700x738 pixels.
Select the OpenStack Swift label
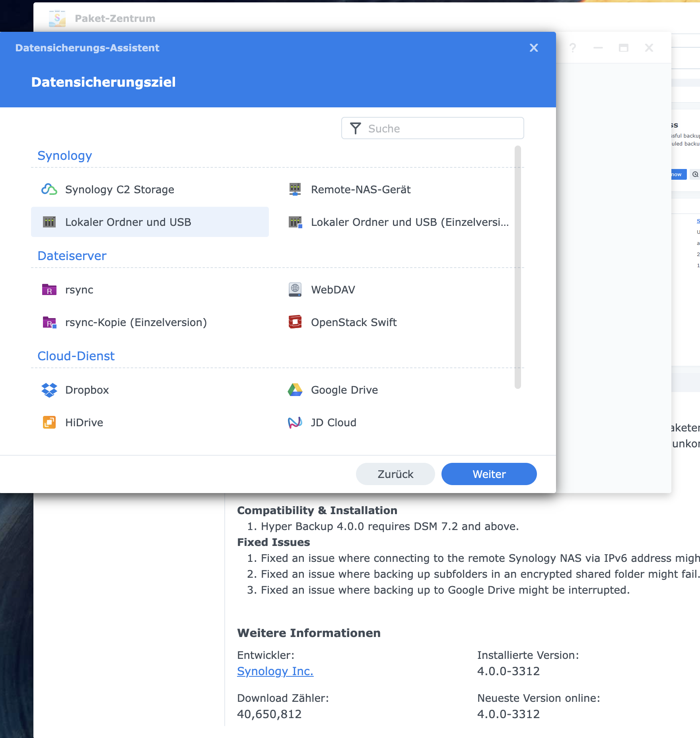click(x=354, y=322)
